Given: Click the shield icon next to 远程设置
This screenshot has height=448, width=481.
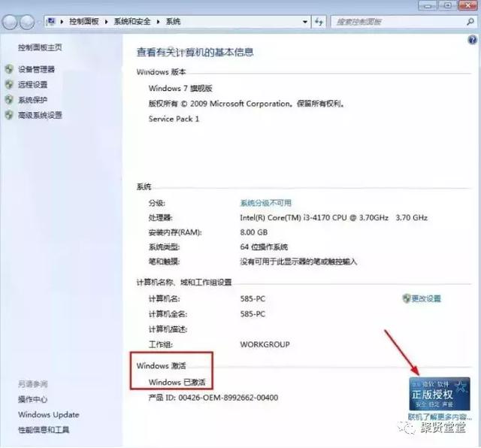Looking at the screenshot, I should [9, 84].
